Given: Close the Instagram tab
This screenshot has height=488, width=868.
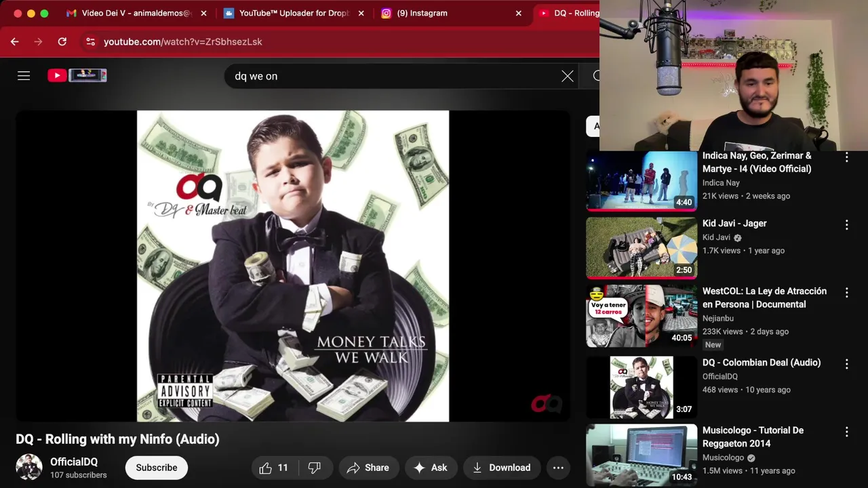Looking at the screenshot, I should [519, 13].
